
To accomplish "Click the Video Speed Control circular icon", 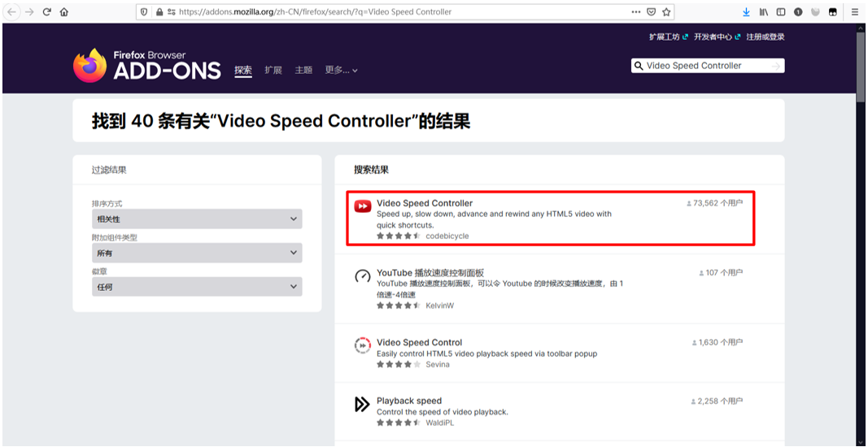I will 363,345.
